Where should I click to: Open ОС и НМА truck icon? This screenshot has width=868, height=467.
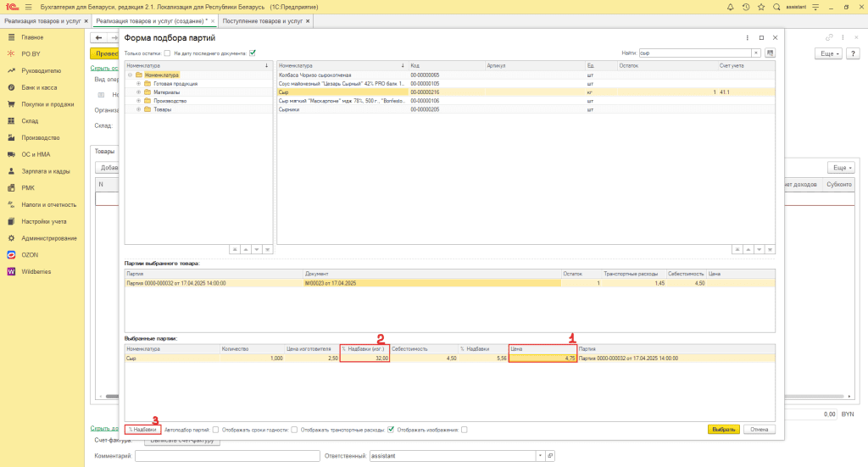(11, 154)
